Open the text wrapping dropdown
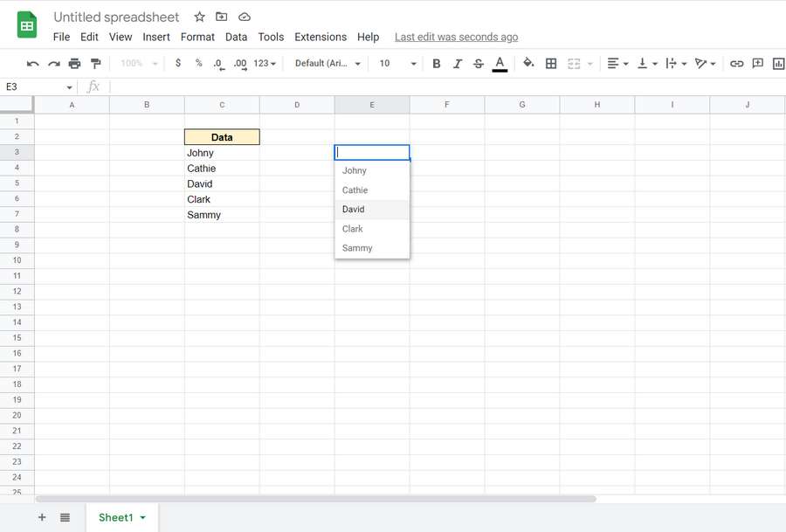This screenshot has height=532, width=786. pyautogui.click(x=676, y=64)
